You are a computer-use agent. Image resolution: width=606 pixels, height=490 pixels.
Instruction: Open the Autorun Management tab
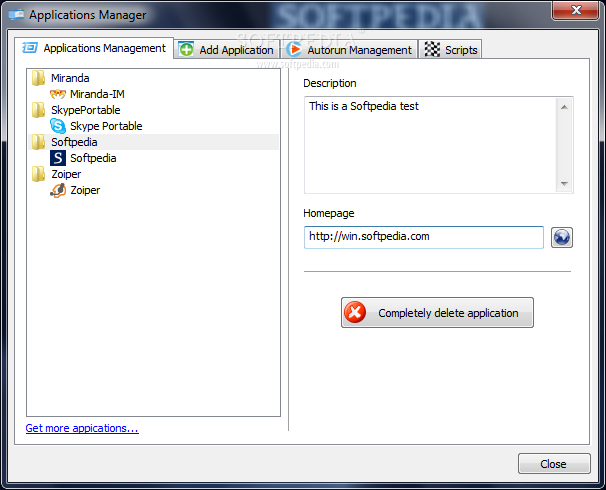[349, 50]
